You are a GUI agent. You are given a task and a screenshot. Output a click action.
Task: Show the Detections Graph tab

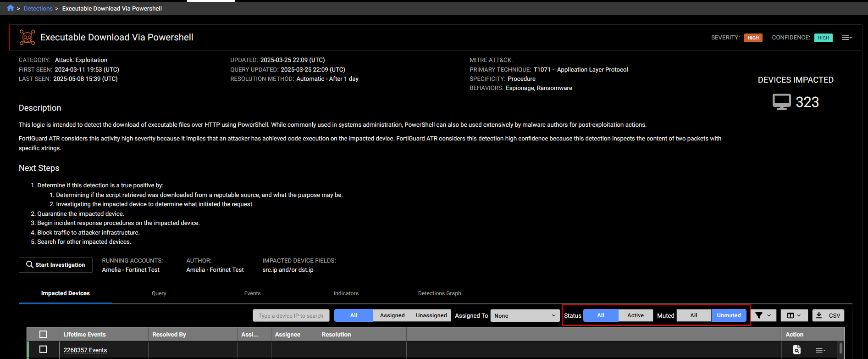[440, 293]
